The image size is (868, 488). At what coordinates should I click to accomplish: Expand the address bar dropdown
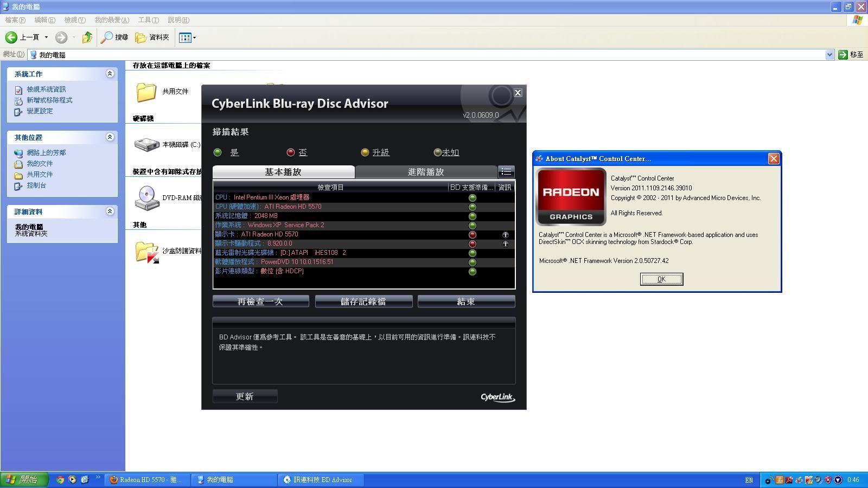pos(829,55)
